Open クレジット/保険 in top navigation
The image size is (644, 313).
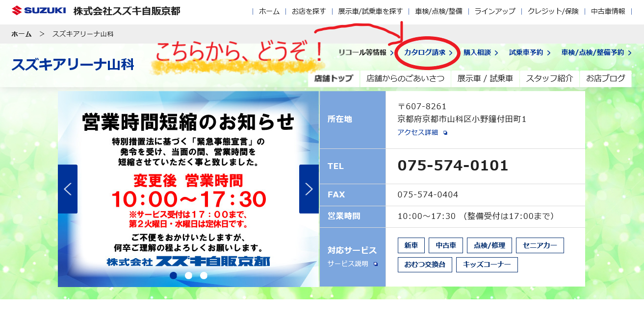(x=553, y=11)
